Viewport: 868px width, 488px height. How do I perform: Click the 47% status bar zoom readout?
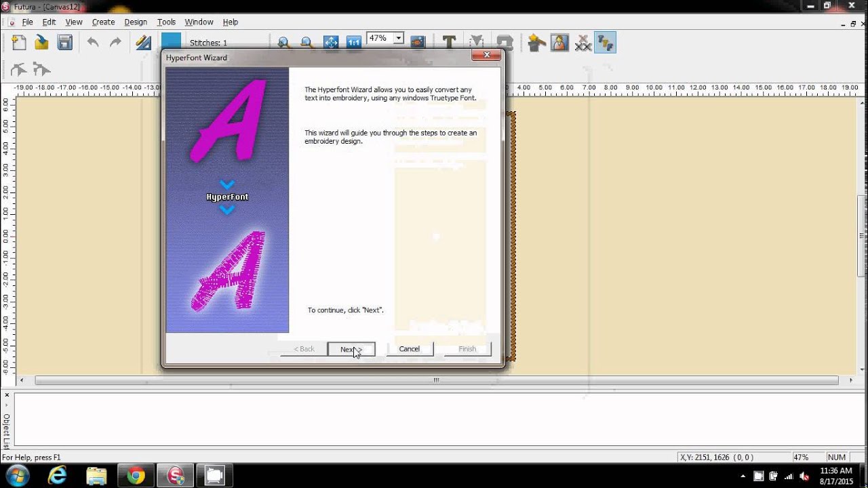[800, 457]
